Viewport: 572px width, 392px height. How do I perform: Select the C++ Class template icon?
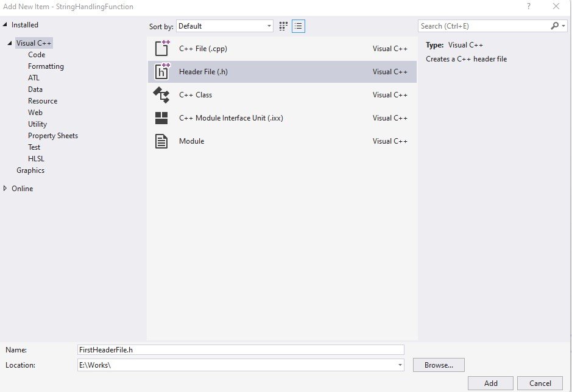pos(162,94)
